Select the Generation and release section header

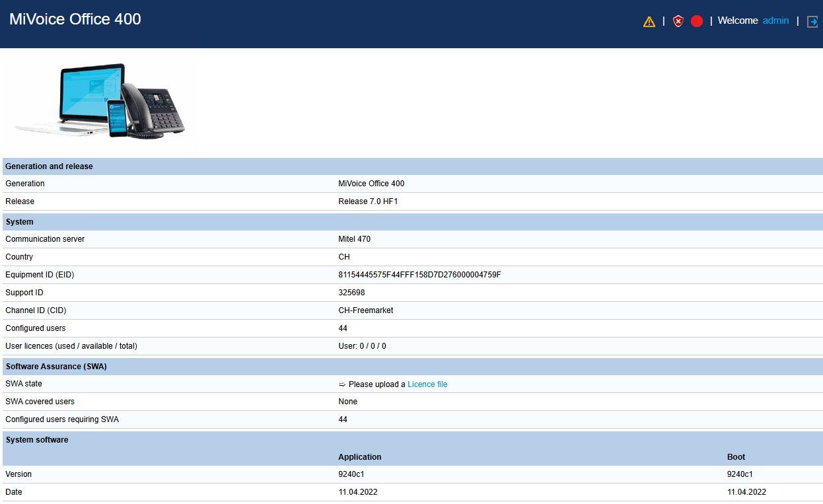(x=413, y=166)
